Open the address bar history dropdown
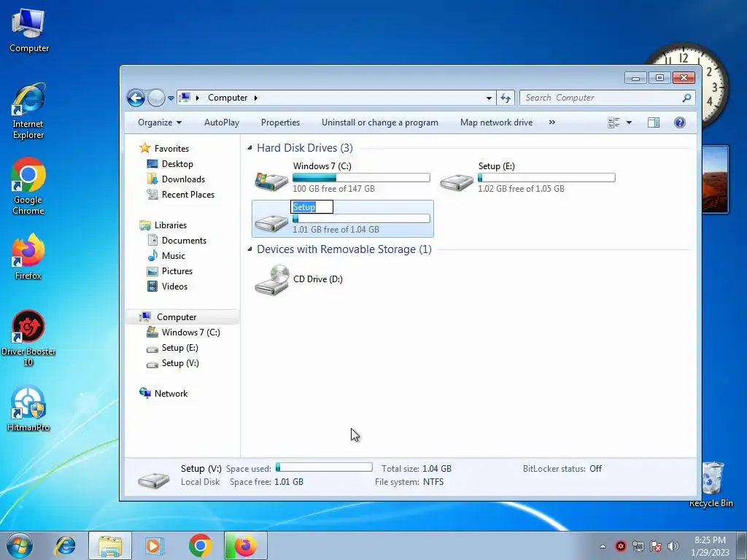This screenshot has height=560, width=747. coord(489,98)
